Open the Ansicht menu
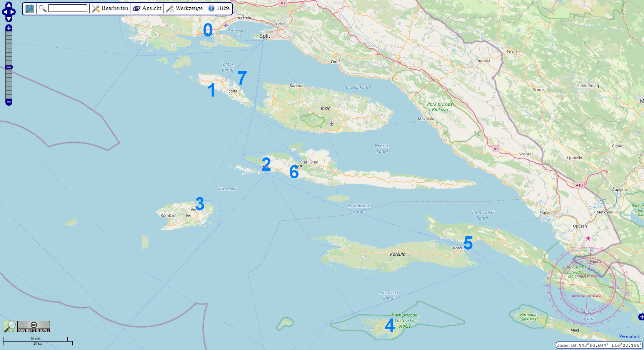Image resolution: width=644 pixels, height=350 pixels. coord(147,8)
